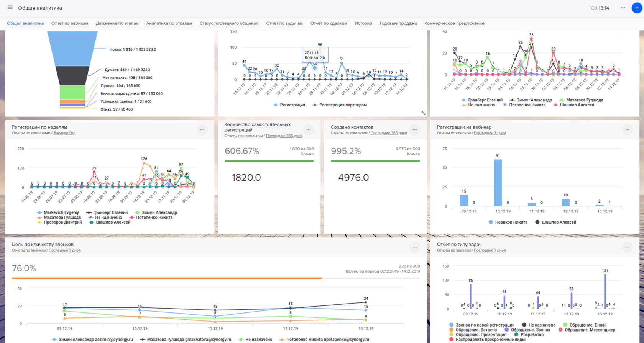Viewport: 644px width, 343px height.
Task: Open options menu for Цель по количеству звонков widget
Action: tap(415, 247)
